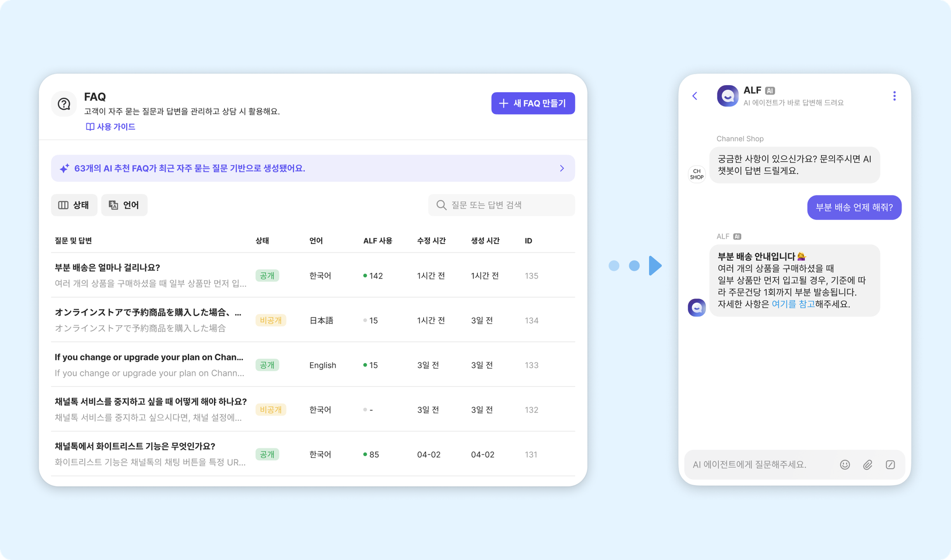
Task: Sort by the ALF 사용 column header
Action: point(378,241)
